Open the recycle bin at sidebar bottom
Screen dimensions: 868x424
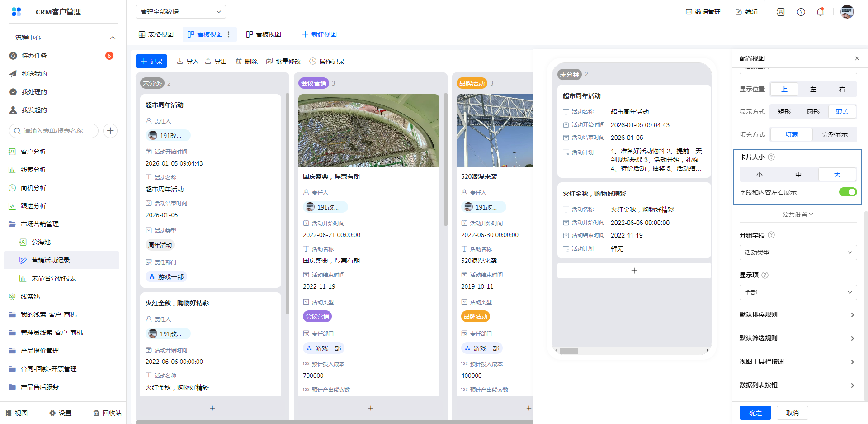(107, 413)
